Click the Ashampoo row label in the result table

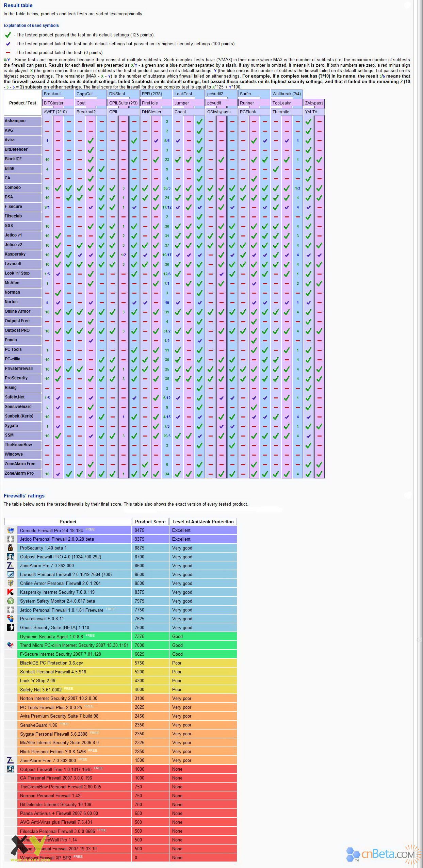click(22, 121)
